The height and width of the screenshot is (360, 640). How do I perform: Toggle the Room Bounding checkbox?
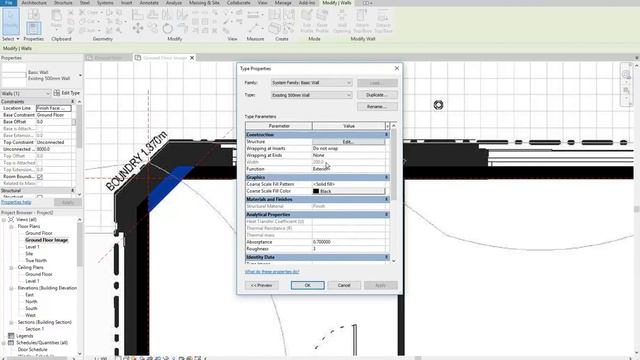[x=40, y=177]
